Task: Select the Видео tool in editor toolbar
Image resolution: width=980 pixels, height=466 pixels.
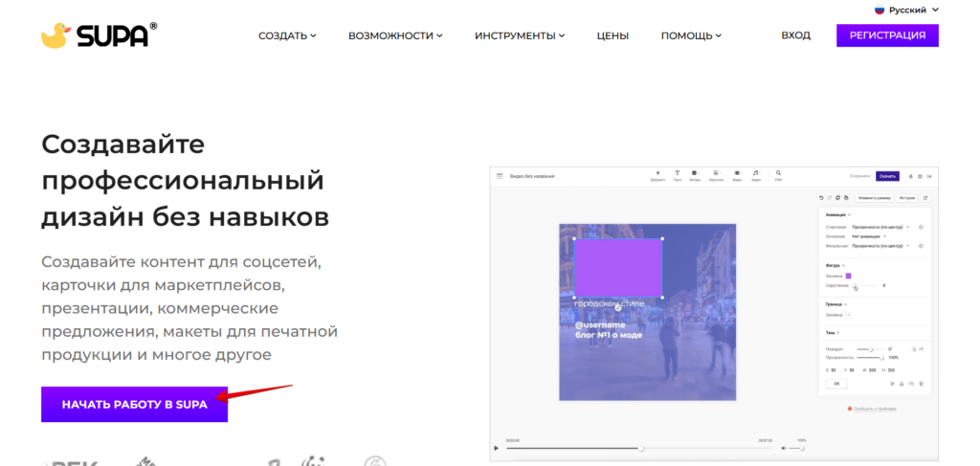Action: coord(738,173)
